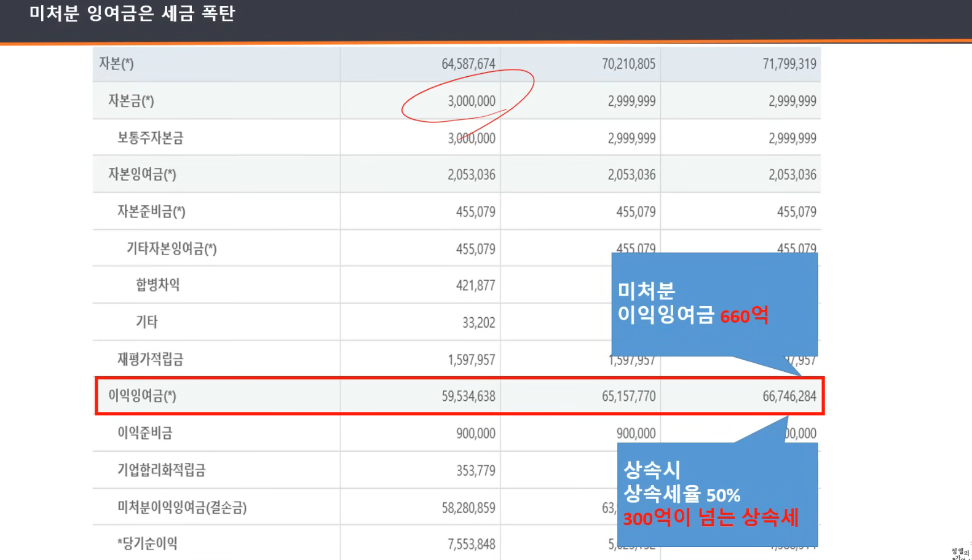
Task: Select the '보통주자본금' row label
Action: tap(151, 138)
